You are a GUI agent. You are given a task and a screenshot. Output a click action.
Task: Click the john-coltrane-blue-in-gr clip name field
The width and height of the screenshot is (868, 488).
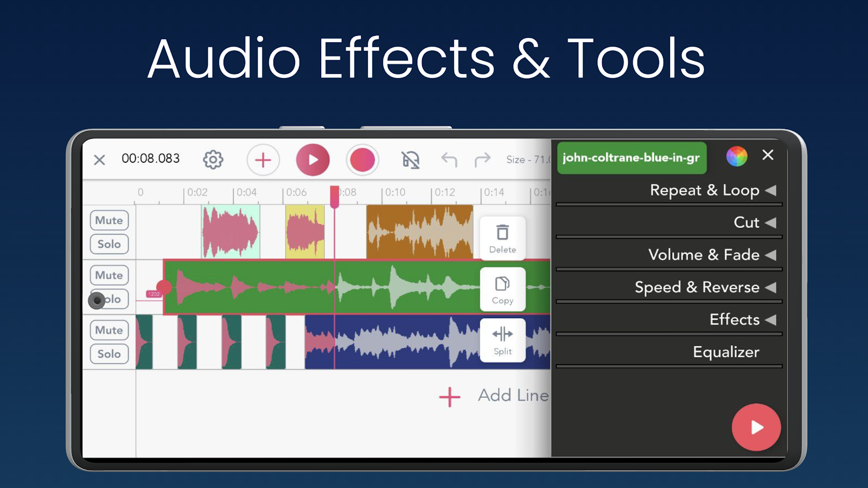pos(632,158)
